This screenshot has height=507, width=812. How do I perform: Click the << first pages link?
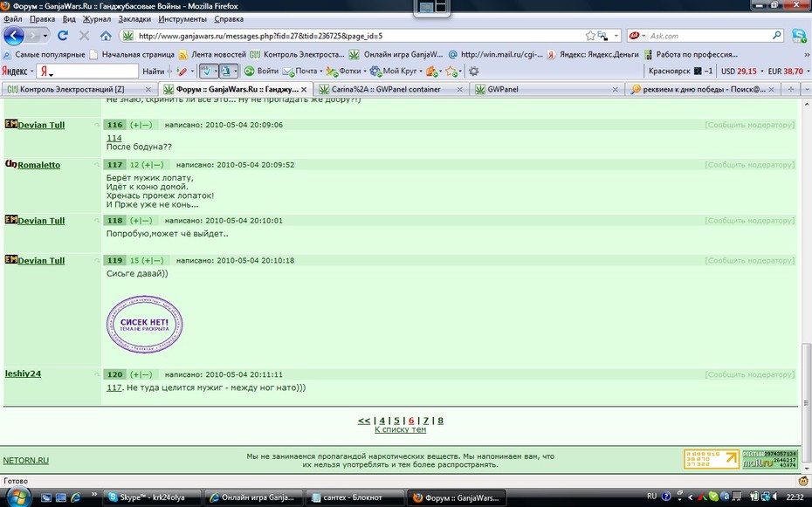(x=364, y=421)
